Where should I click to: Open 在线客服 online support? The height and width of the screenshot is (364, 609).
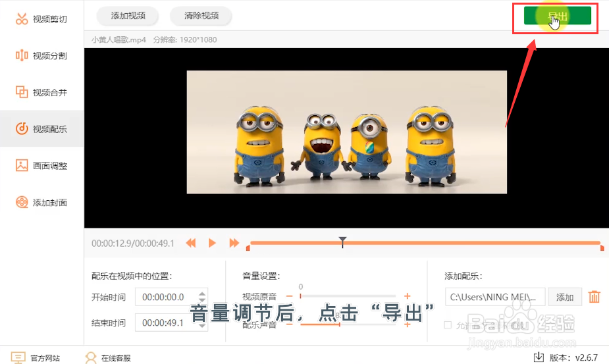[109, 358]
